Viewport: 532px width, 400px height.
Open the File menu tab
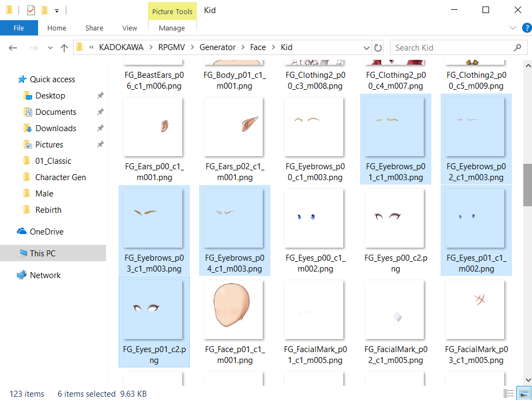point(18,28)
